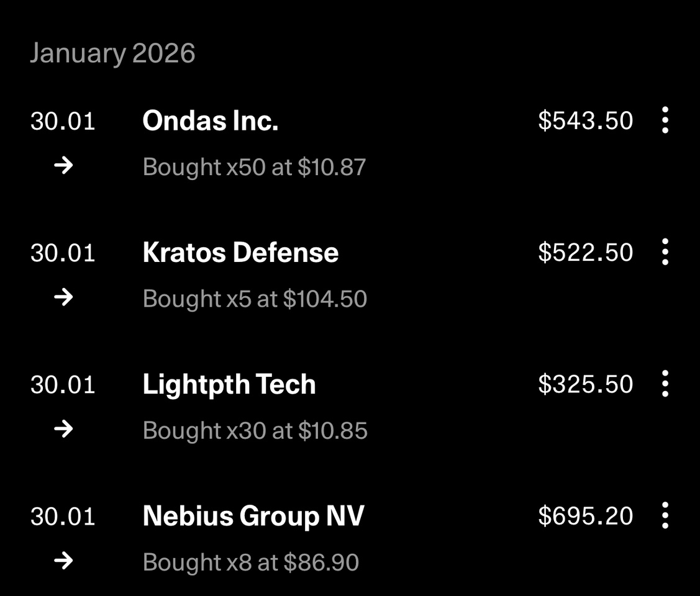Open the Nebius Group NV transaction
The width and height of the screenshot is (700, 596).
253,517
